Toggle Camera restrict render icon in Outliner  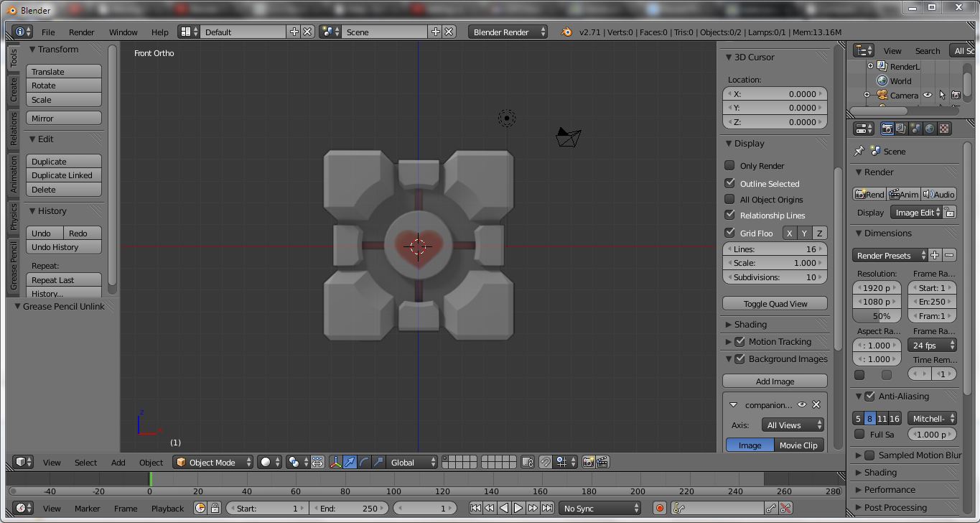(956, 95)
